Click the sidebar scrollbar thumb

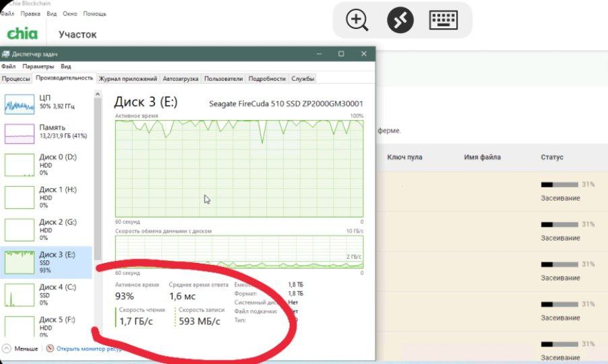98,179
